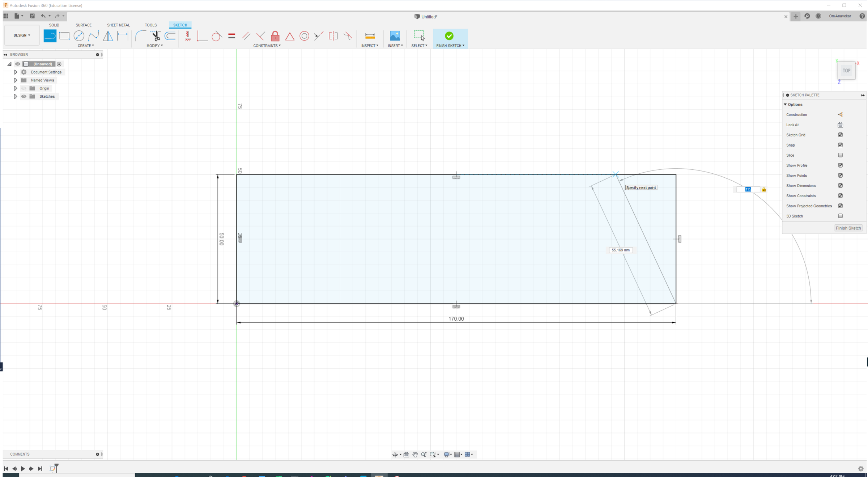Disable Show Dimensions in Sketch Palette

pos(841,185)
